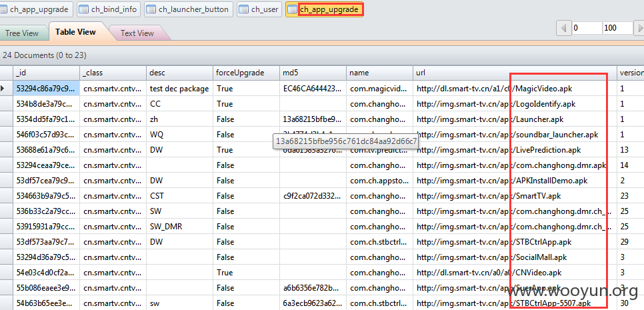Image resolution: width=644 pixels, height=310 pixels.
Task: Click the ch_launcher_button tab table icon
Action: (151, 9)
